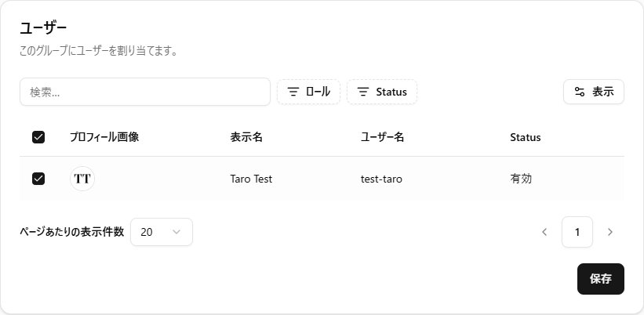Open the rows-per-page dropdown showing 20
Viewport: 644px width, 315px height.
click(x=161, y=232)
